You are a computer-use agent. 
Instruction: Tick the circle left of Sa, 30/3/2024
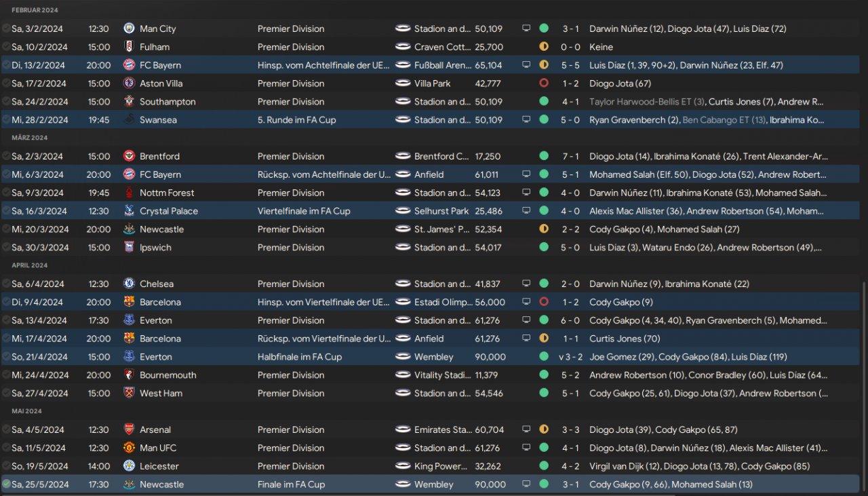6,248
